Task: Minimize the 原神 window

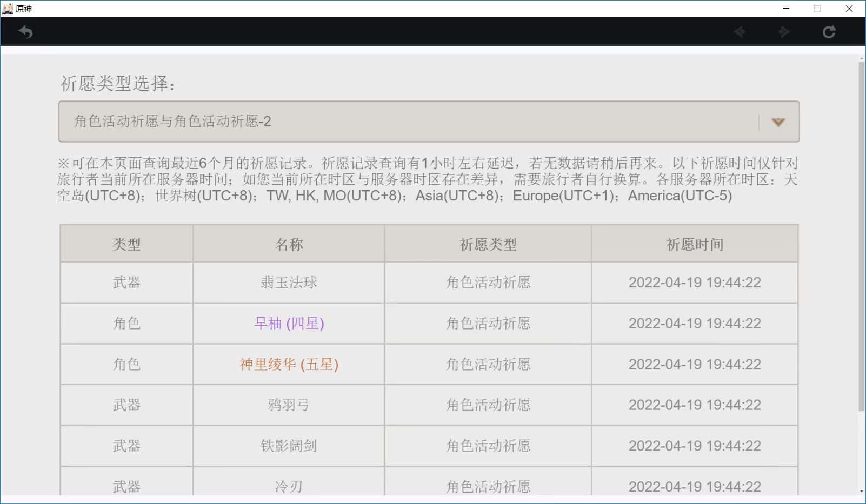Action: click(x=786, y=9)
